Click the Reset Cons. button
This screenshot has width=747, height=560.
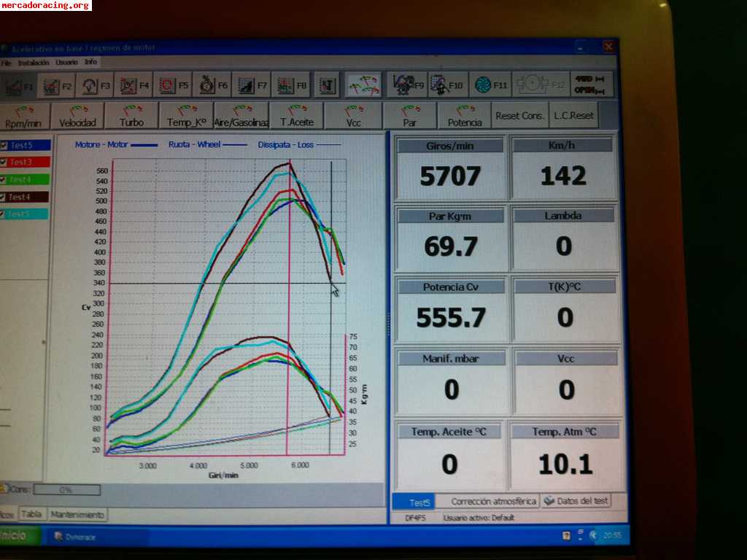point(519,115)
